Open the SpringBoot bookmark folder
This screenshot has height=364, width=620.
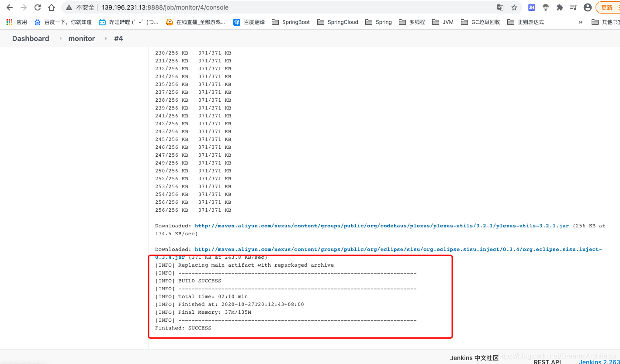291,22
